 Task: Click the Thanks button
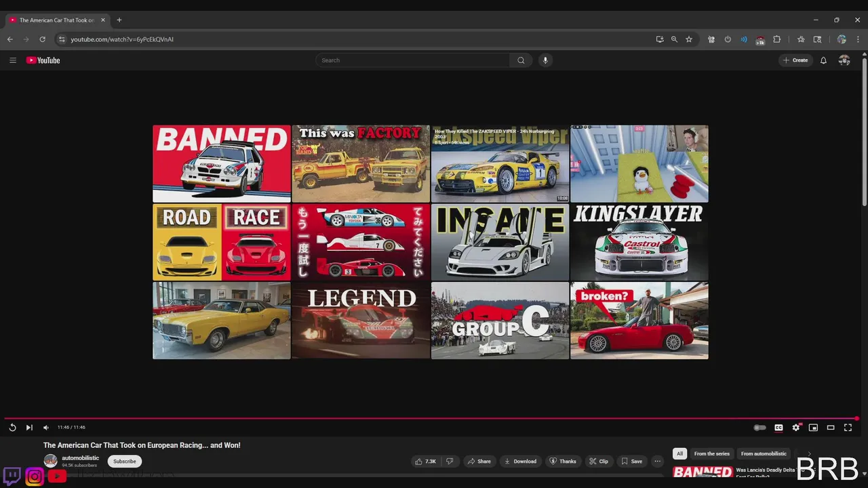click(x=563, y=462)
